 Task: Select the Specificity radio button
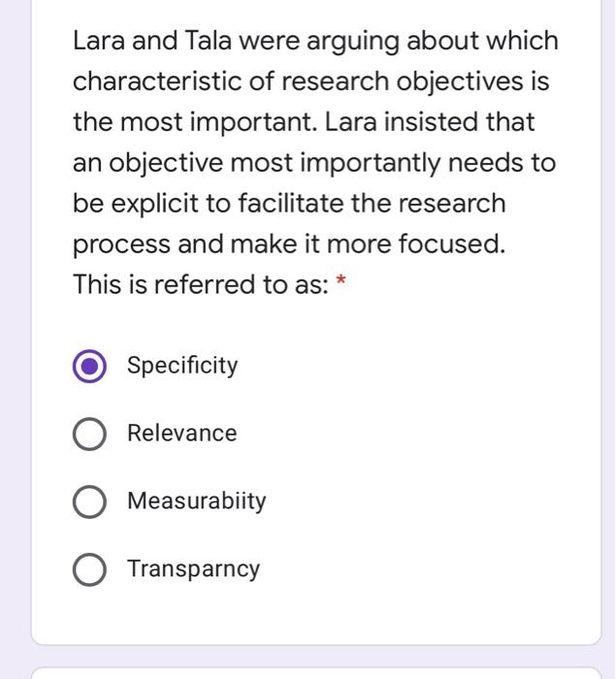click(x=89, y=367)
